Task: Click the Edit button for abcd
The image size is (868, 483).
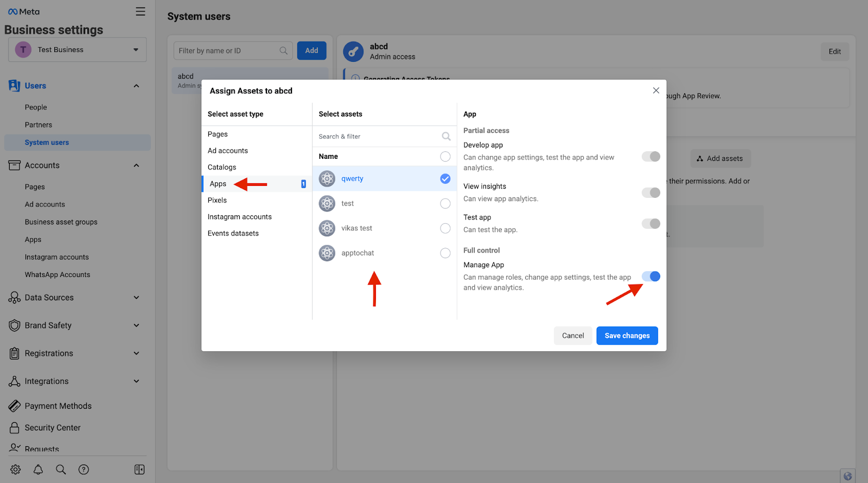Action: (x=835, y=51)
